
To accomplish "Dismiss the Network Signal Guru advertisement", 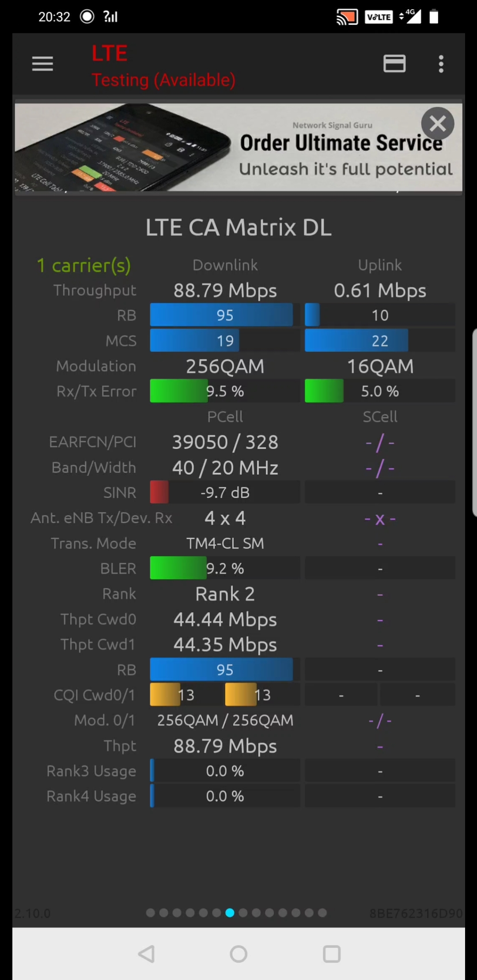I will (x=437, y=124).
